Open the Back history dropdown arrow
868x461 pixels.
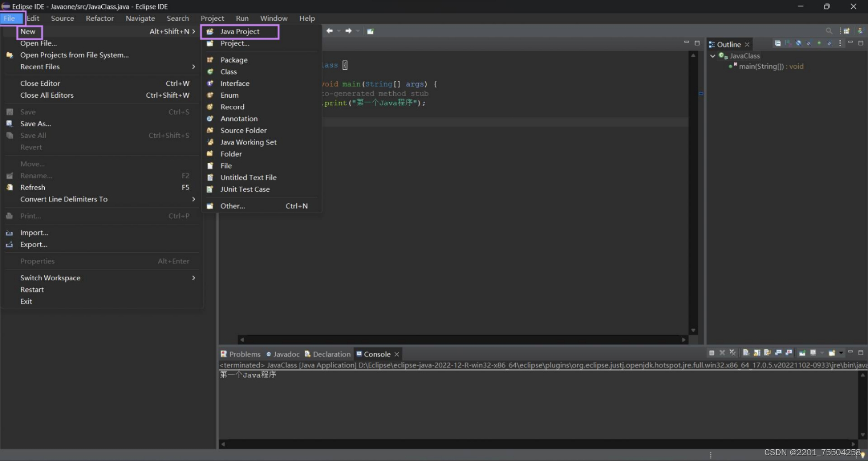click(x=339, y=31)
